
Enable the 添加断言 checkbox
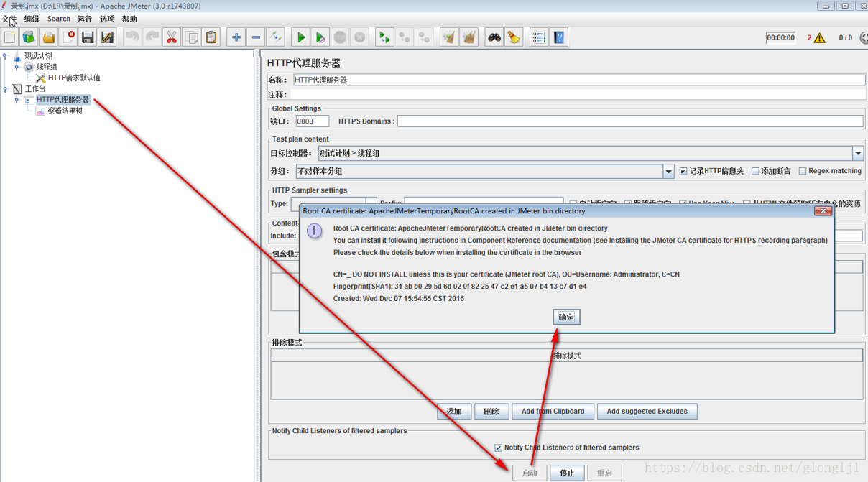pyautogui.click(x=755, y=171)
